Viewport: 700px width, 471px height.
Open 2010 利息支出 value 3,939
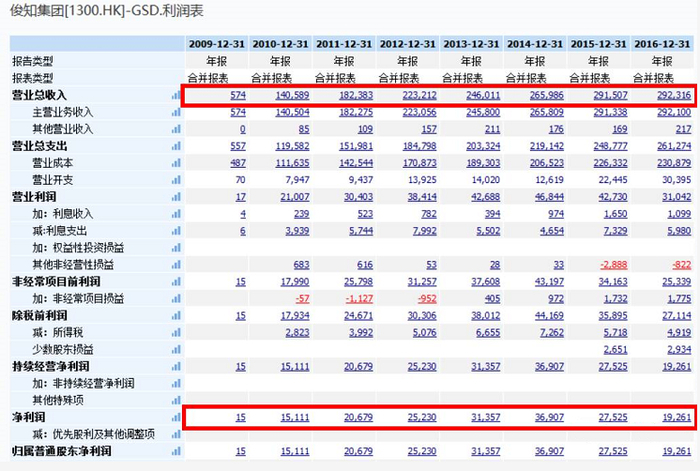click(x=297, y=231)
